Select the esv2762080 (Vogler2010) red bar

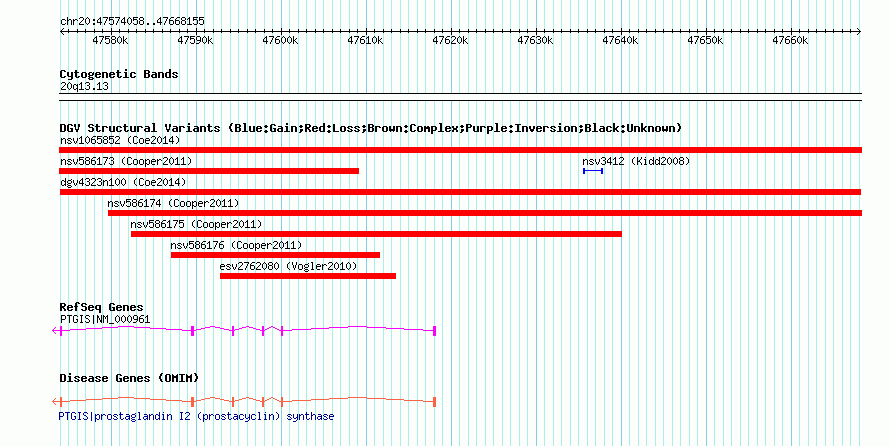coord(308,276)
